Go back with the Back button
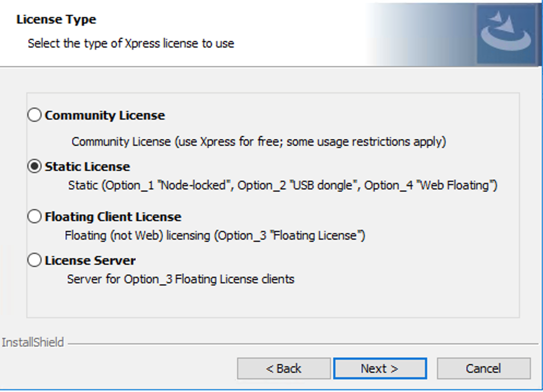Screen dimensions: 543x392 (x=284, y=369)
